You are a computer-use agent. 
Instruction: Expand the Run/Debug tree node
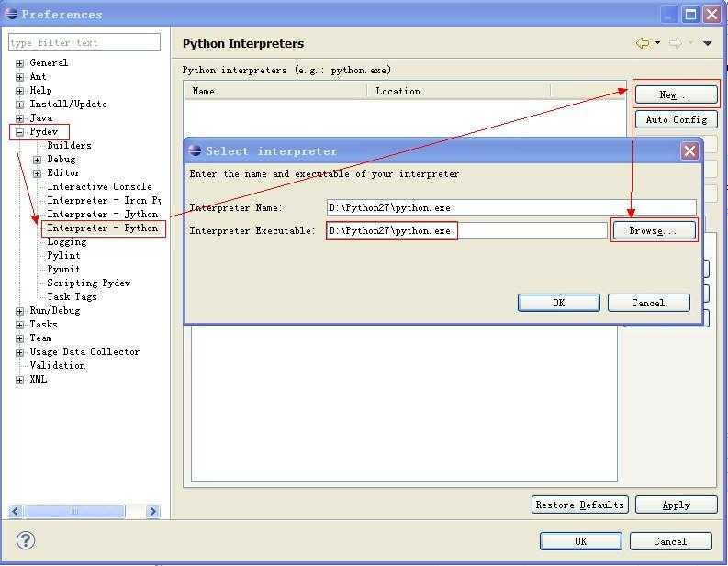[x=19, y=311]
